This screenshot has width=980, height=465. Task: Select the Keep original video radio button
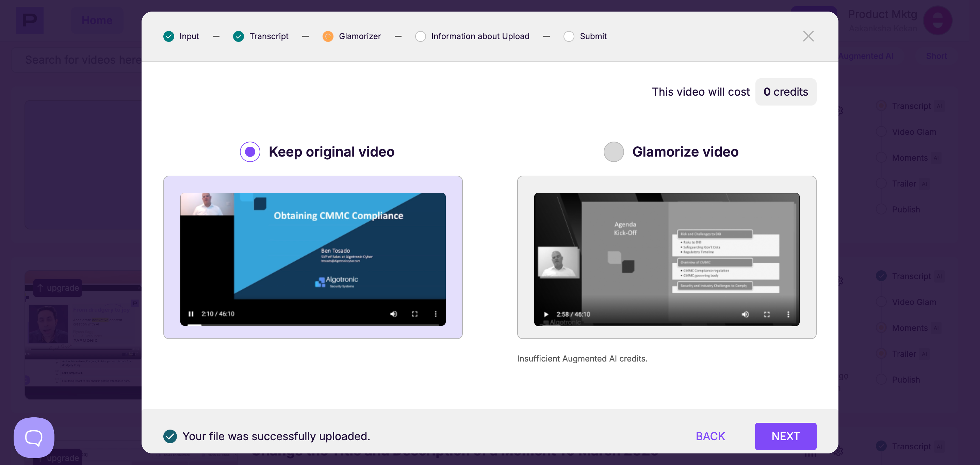(250, 152)
